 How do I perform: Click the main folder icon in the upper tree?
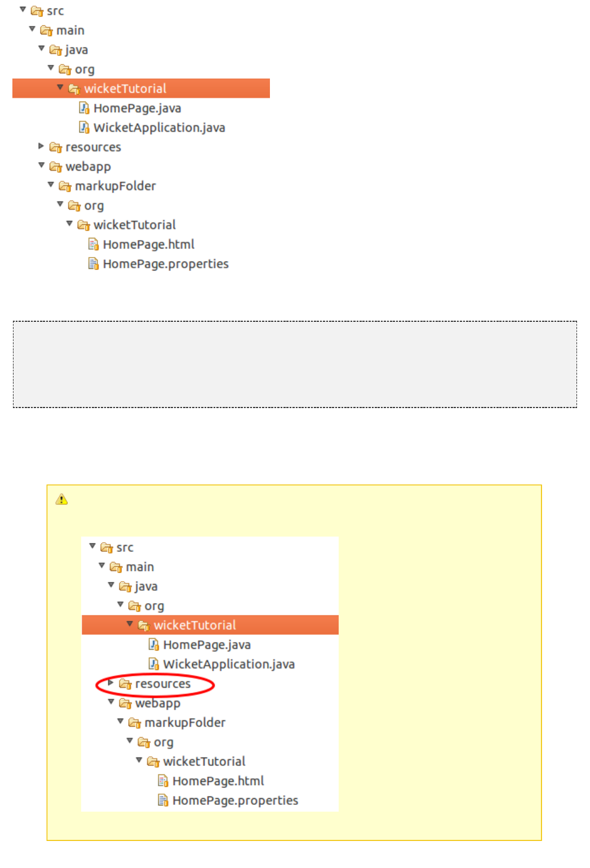46,30
